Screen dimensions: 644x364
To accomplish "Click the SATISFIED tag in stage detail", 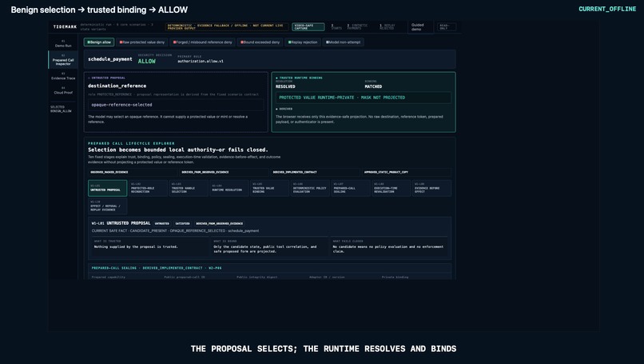I will [x=182, y=223].
